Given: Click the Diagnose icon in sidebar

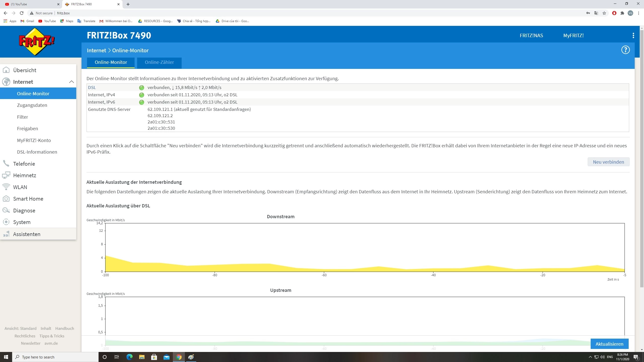Looking at the screenshot, I should 6,210.
